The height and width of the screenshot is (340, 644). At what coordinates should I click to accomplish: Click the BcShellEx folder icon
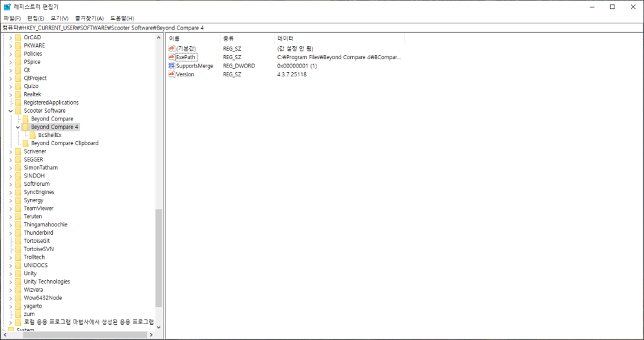(x=33, y=135)
